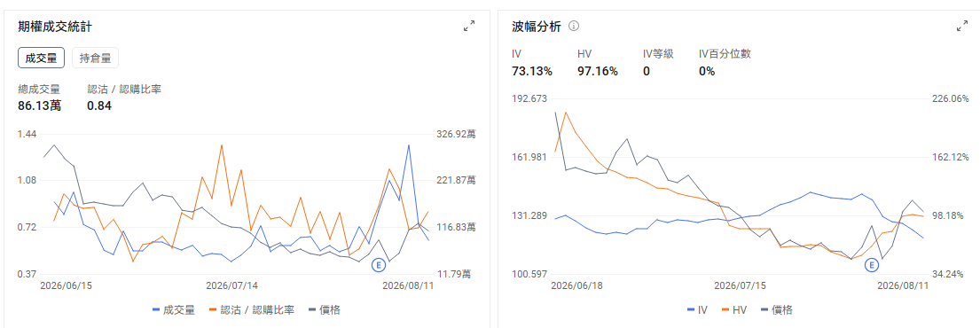
Task: Switch to the 持倉量 tab
Action: click(x=95, y=59)
